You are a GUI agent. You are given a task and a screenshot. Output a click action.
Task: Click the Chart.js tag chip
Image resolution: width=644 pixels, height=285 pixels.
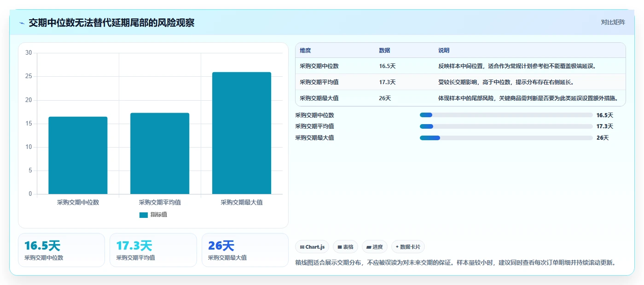click(312, 247)
